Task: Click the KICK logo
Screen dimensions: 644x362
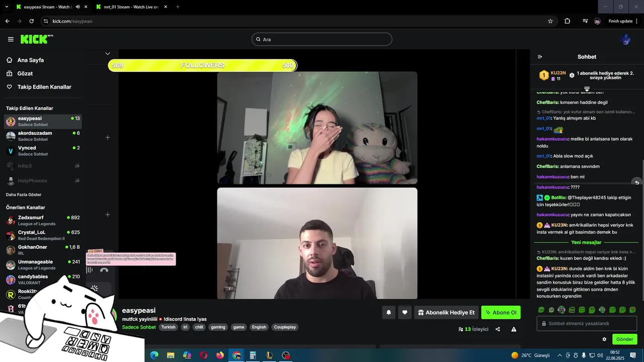Action: coord(37,39)
